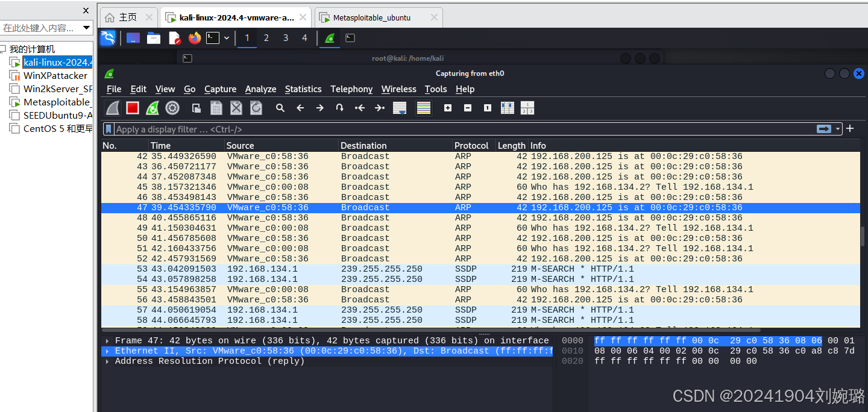Switch to workspace 3

coord(285,38)
